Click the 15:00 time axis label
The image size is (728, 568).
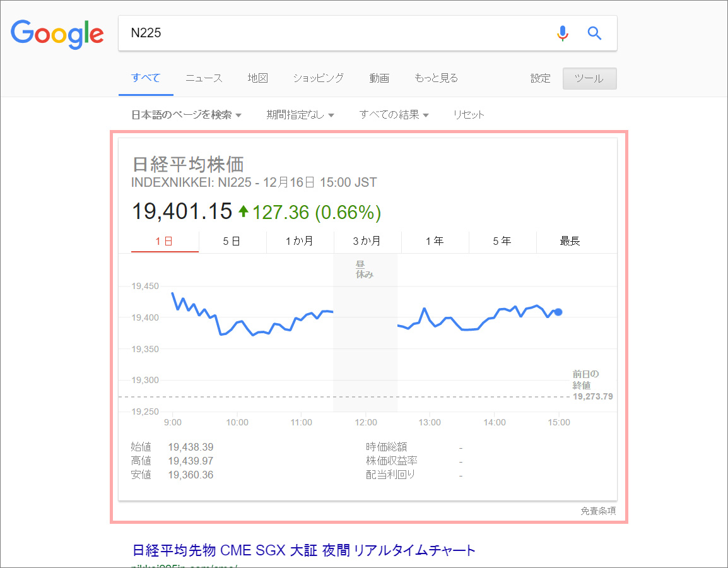(558, 423)
